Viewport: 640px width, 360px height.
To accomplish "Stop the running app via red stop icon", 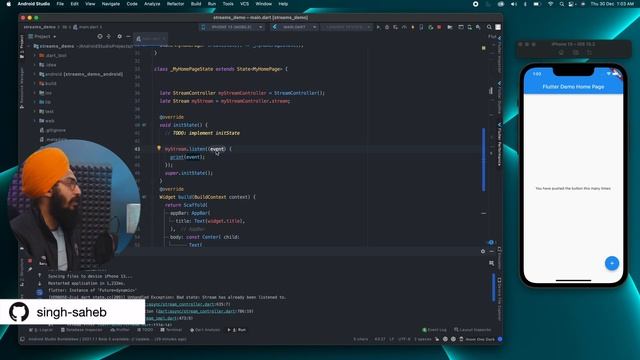I will [x=439, y=27].
